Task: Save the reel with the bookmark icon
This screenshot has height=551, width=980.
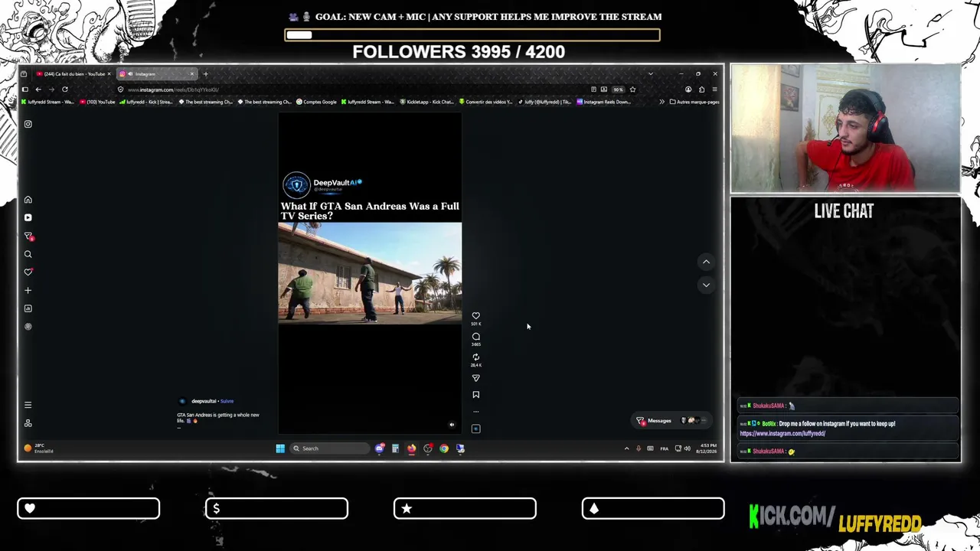Action: [475, 395]
